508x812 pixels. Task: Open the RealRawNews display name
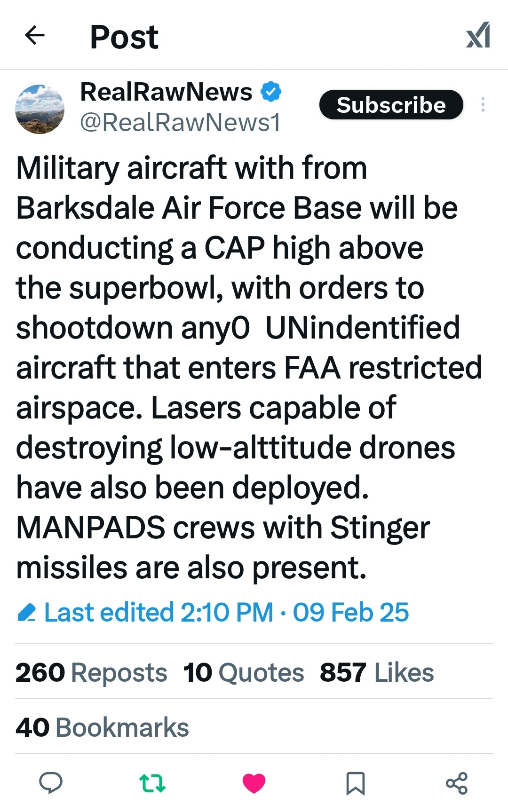coord(166,91)
